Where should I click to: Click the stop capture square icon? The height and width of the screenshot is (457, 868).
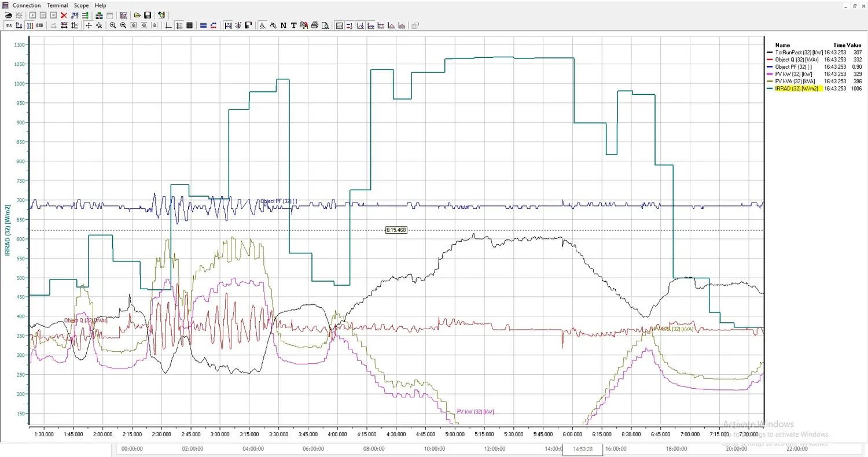(x=53, y=15)
